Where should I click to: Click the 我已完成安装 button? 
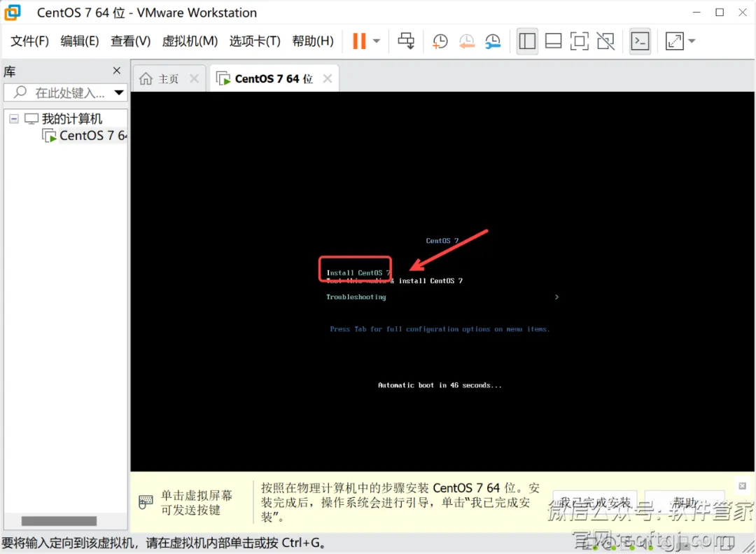point(595,504)
